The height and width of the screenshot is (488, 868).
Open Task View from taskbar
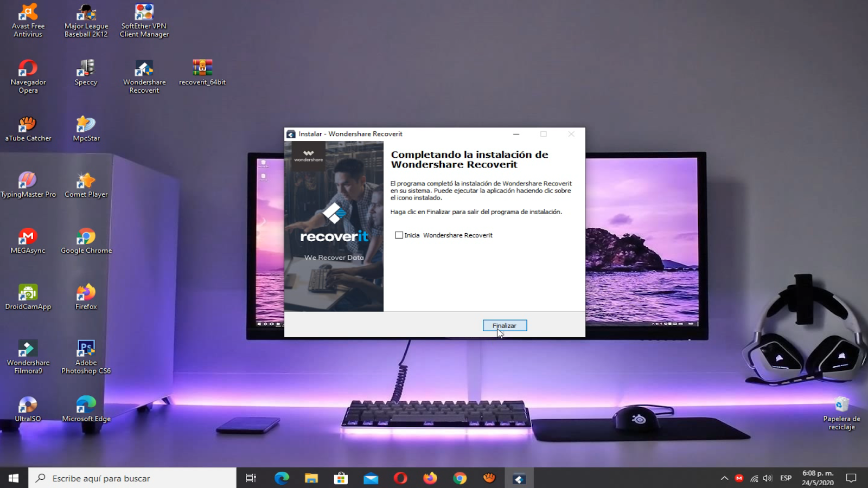click(x=251, y=478)
